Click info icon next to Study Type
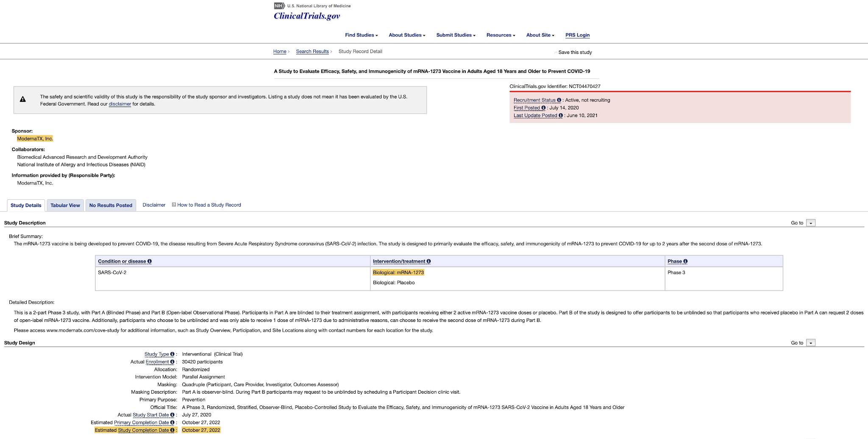Screen dimensions: 868x439 (x=172, y=354)
